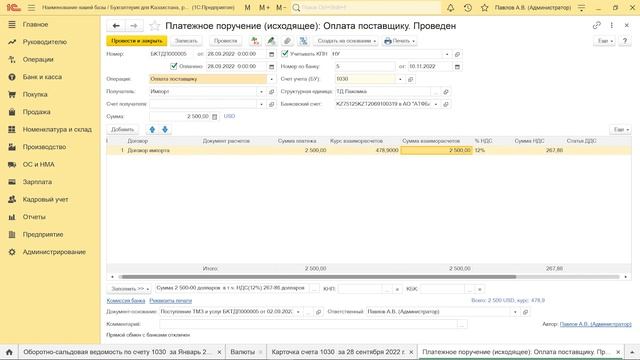Viewport: 640px width, 360px height.
Task: Open document structure toolbar icon
Action: [x=303, y=41]
